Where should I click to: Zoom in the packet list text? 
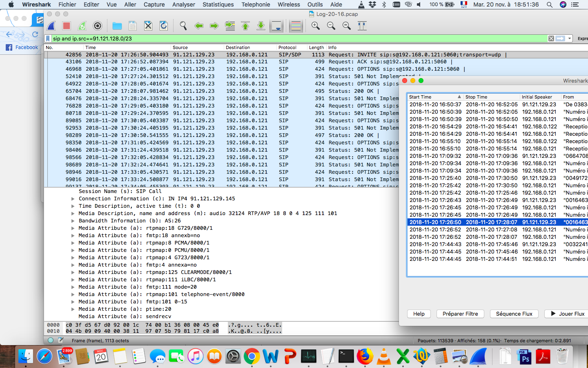pyautogui.click(x=316, y=26)
